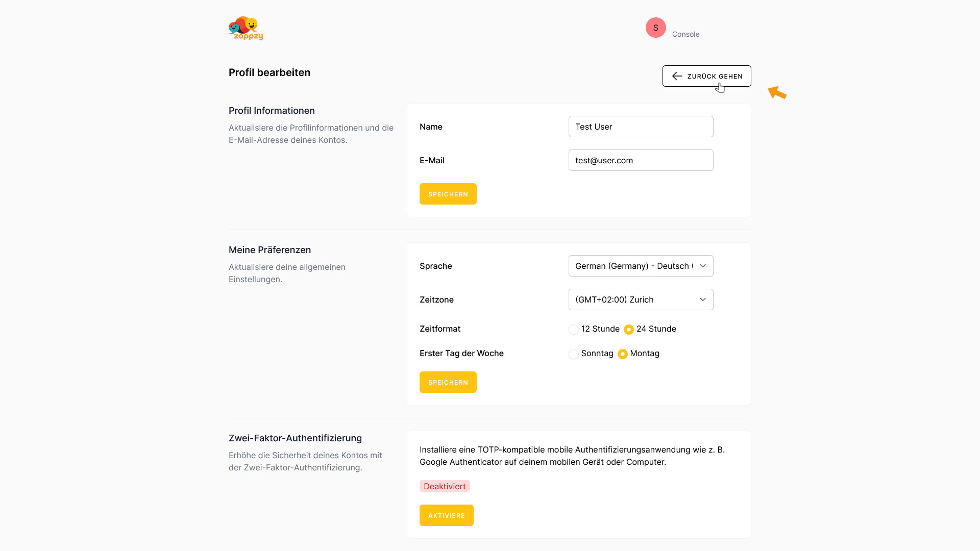Click the orange arrow pointer graphic
This screenshot has width=980, height=551.
[x=777, y=92]
